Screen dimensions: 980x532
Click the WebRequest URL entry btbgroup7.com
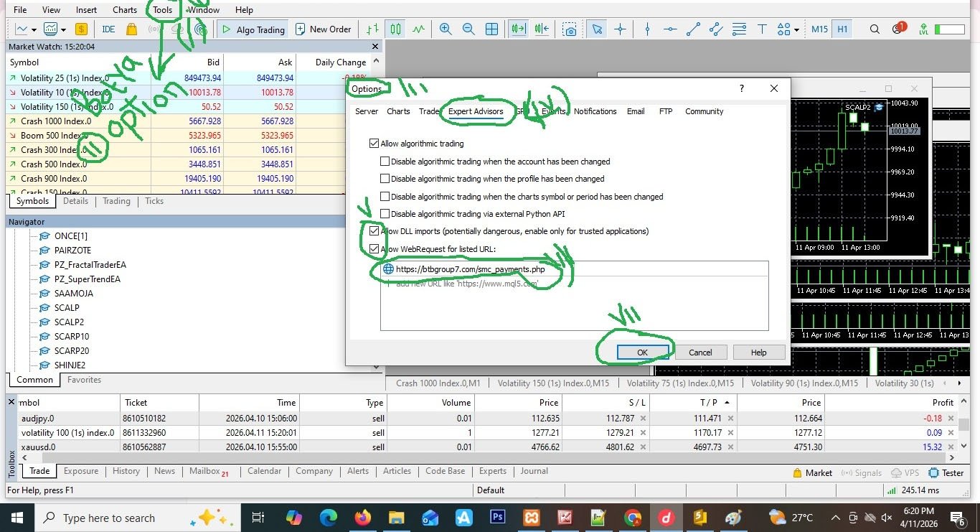(470, 269)
